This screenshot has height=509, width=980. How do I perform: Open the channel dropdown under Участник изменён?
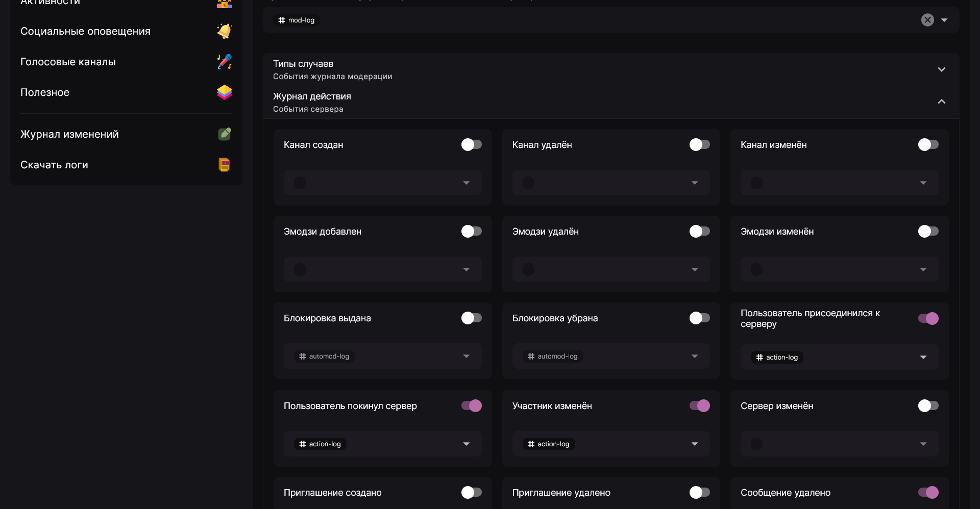coord(695,444)
